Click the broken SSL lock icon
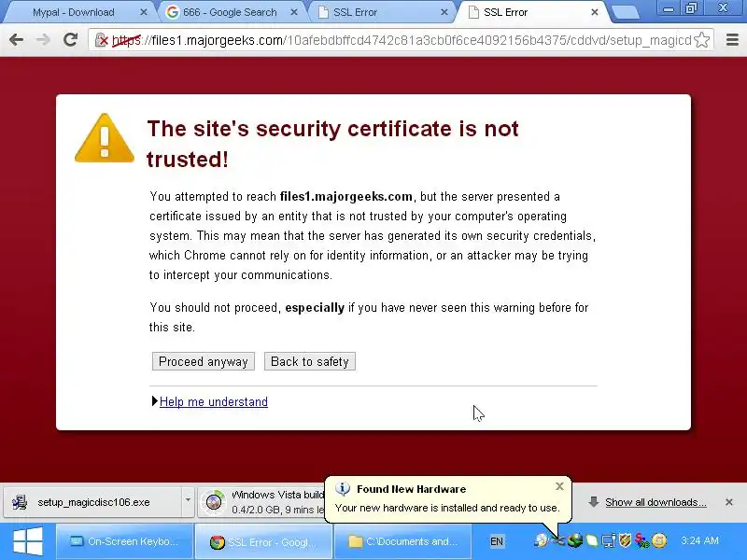 pyautogui.click(x=101, y=40)
